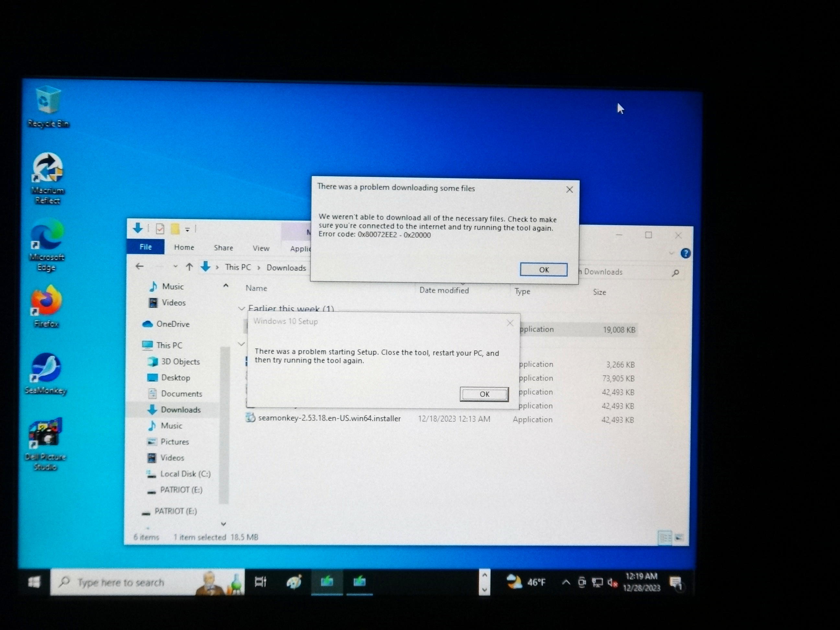Click the muted volume tray icon

coord(612,583)
